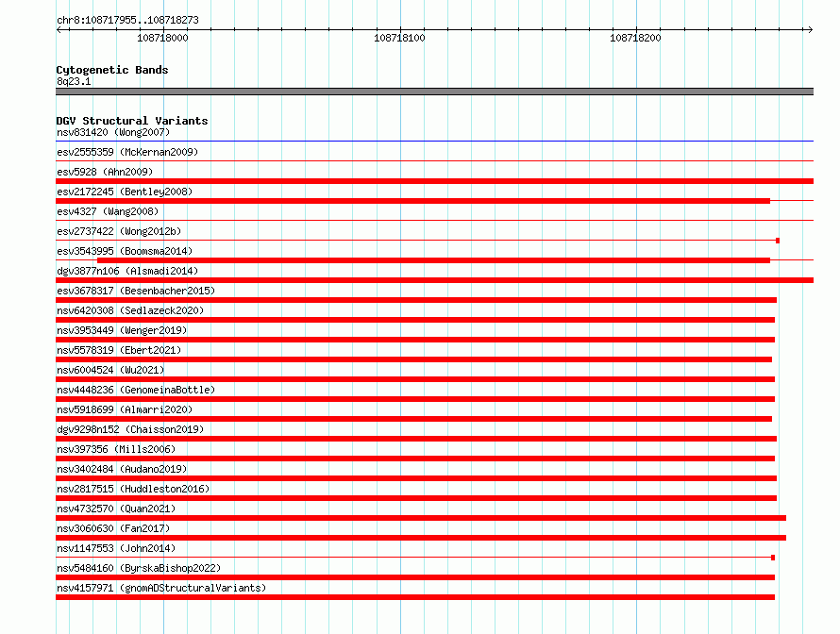Click the 108718200 ruler coordinate

click(x=635, y=38)
